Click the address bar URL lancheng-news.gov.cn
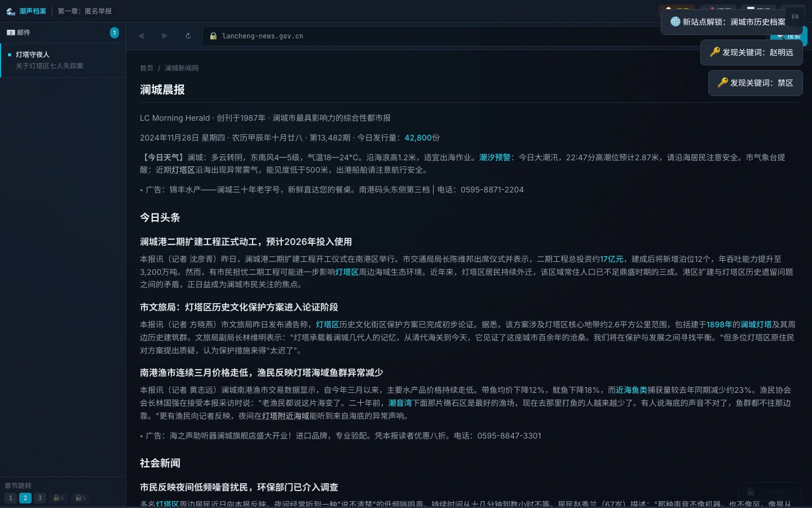812x508 pixels. 263,36
